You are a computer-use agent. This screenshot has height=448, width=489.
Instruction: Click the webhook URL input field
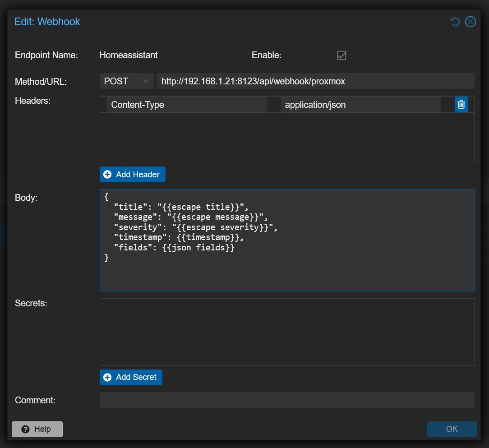tap(316, 81)
